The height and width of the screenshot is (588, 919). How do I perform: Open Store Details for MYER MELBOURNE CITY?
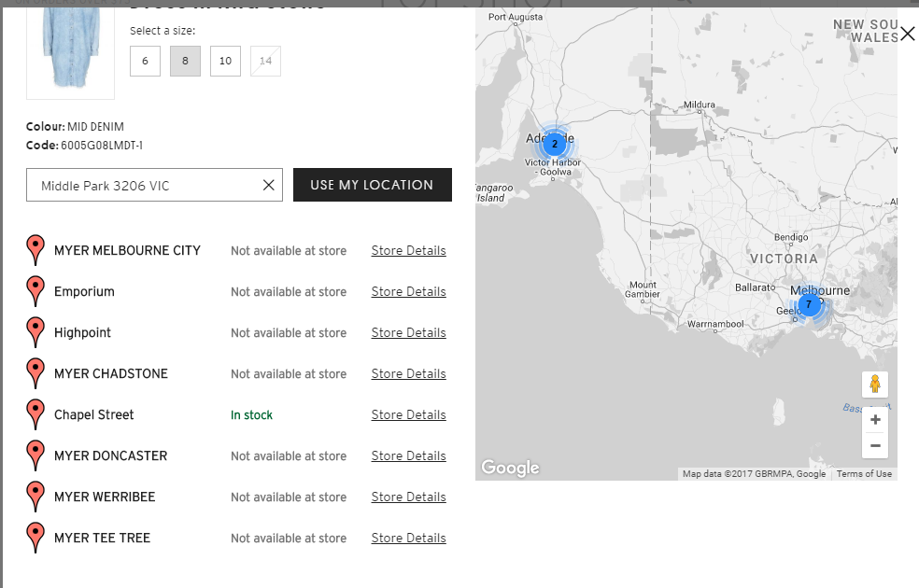pos(408,251)
